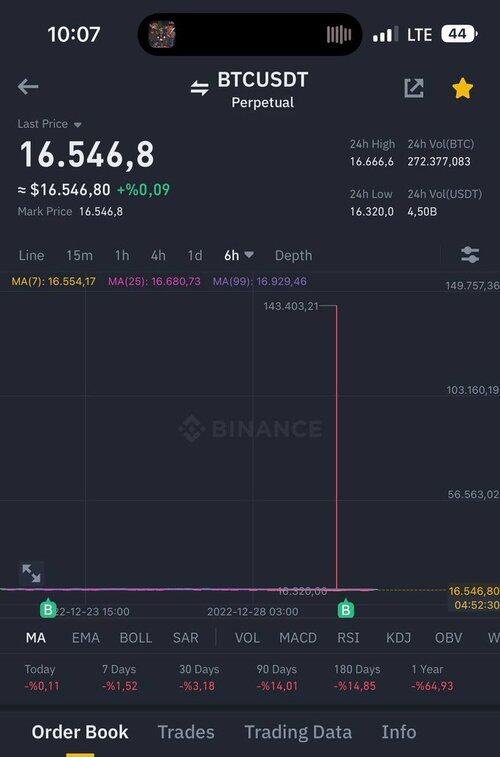Toggle the MA indicator on chart

pos(36,637)
